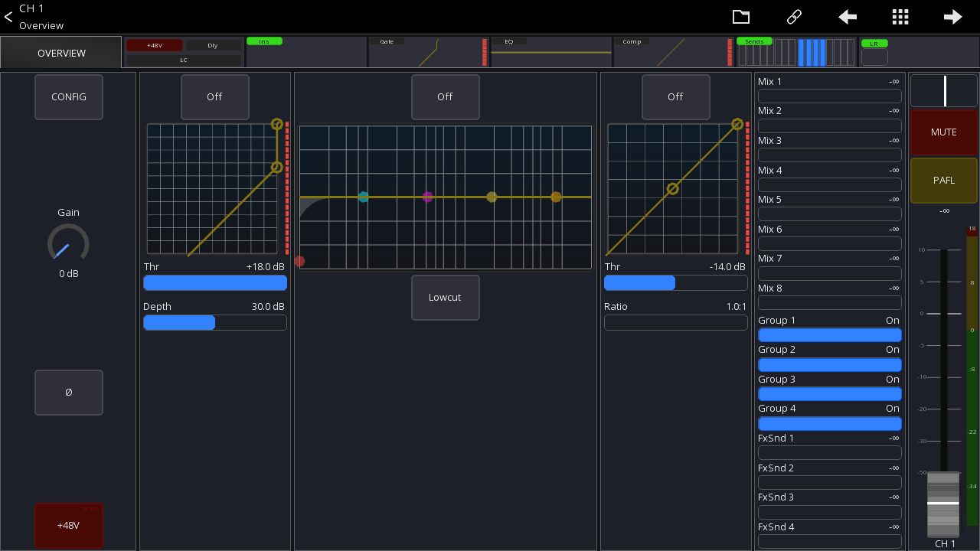Click the 0 dB gain value

click(x=68, y=273)
